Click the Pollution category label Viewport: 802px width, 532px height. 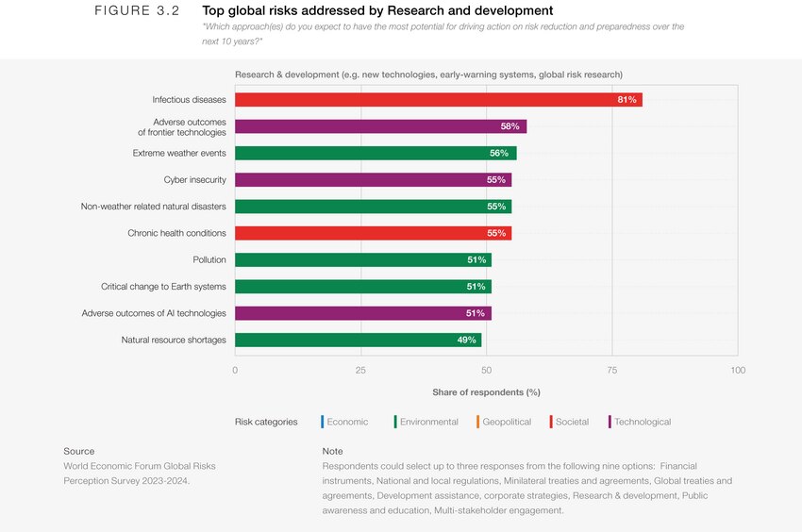[x=209, y=259]
